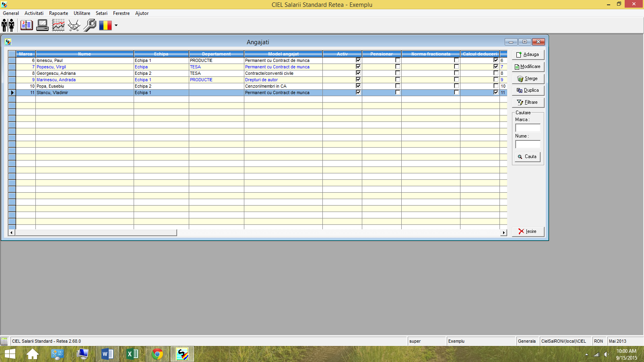This screenshot has width=644, height=362.
Task: Click the Modificare button
Action: click(x=528, y=66)
